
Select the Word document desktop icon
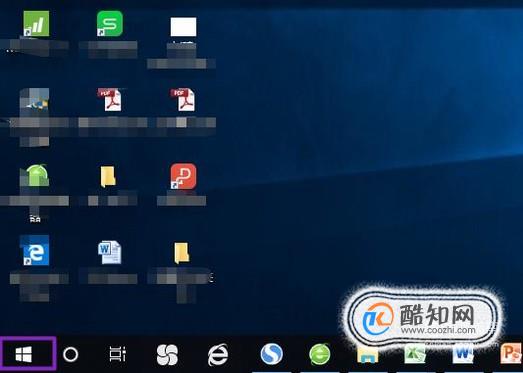pyautogui.click(x=110, y=252)
